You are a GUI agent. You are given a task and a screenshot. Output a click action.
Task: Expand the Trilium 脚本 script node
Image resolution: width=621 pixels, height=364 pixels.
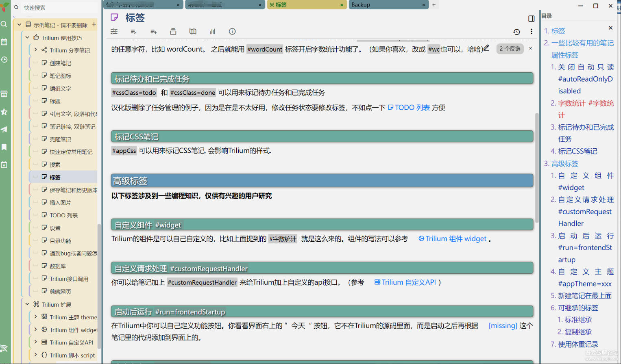click(35, 355)
